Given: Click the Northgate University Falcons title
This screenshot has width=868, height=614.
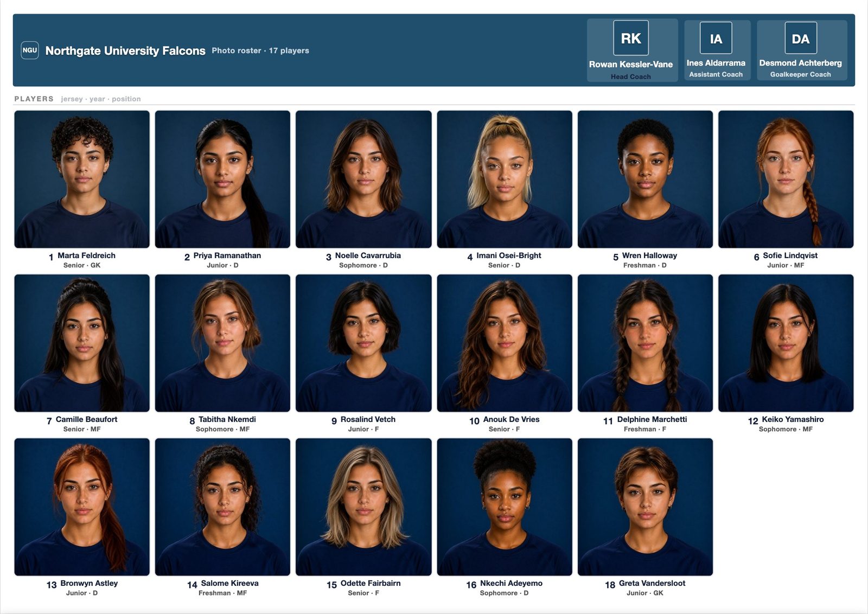Looking at the screenshot, I should 125,50.
